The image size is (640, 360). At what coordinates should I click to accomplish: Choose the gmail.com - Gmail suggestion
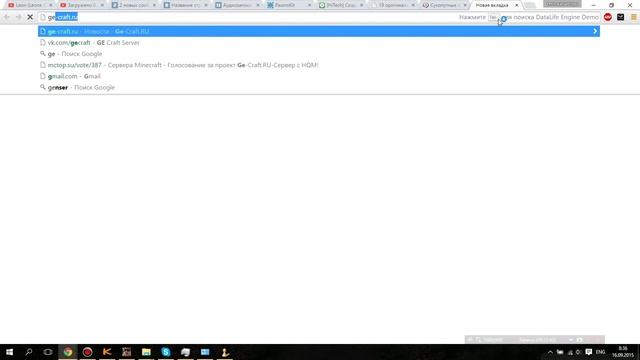pos(319,76)
